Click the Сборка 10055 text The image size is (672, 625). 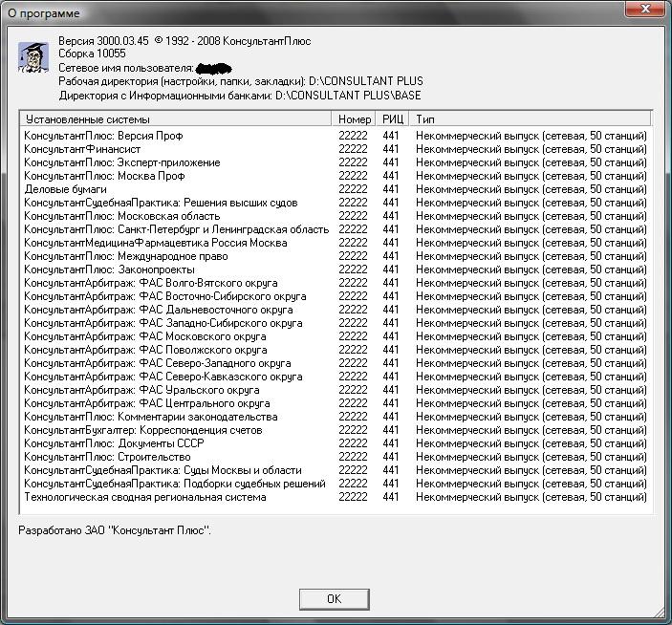pos(92,54)
